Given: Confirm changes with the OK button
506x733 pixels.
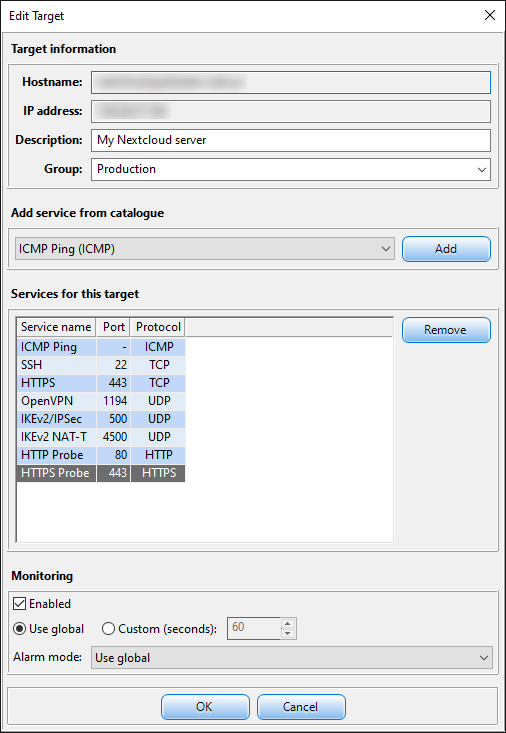Looking at the screenshot, I should click(x=205, y=707).
